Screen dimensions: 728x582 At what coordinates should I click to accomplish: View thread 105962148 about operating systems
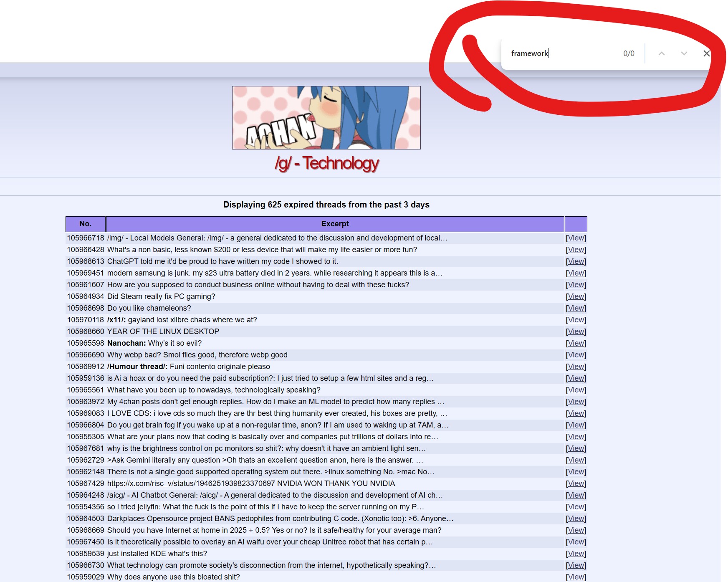(x=576, y=472)
